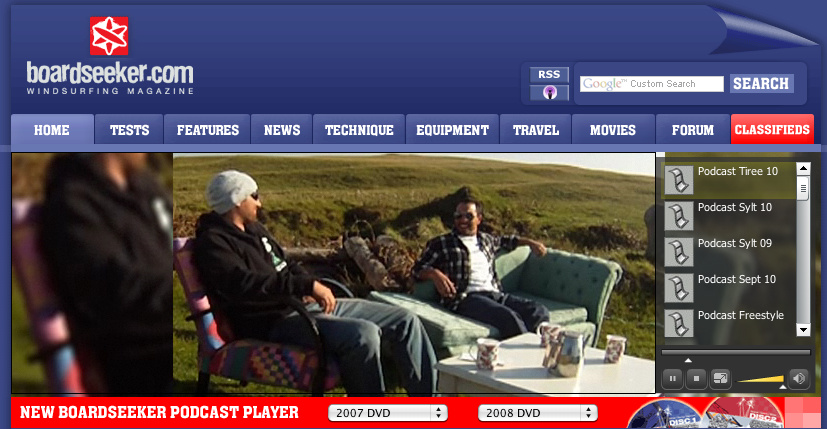Pause the podcast video
The height and width of the screenshot is (429, 827).
point(671,379)
